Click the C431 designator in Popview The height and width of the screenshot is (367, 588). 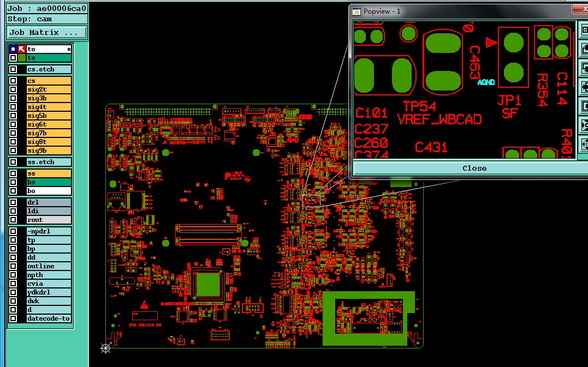[431, 147]
